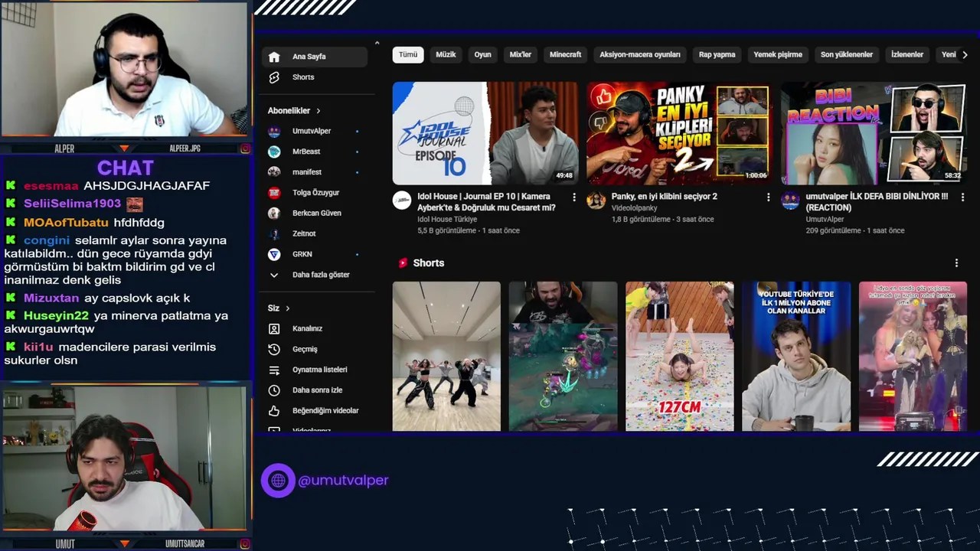Click the Beğendiğim videolar thumbs-up icon
The height and width of the screenshot is (551, 980).
click(274, 411)
